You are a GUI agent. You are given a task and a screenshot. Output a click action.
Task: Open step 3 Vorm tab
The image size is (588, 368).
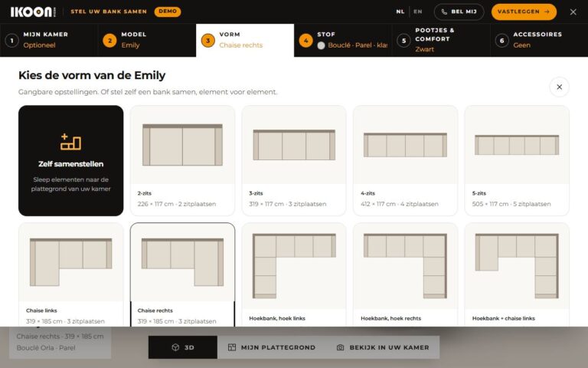tap(245, 40)
